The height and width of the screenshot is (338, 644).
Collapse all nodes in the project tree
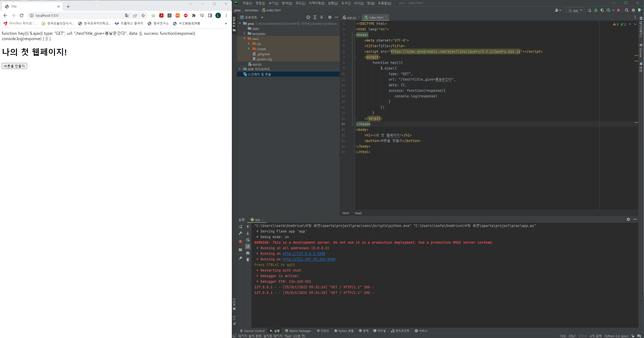[321, 17]
